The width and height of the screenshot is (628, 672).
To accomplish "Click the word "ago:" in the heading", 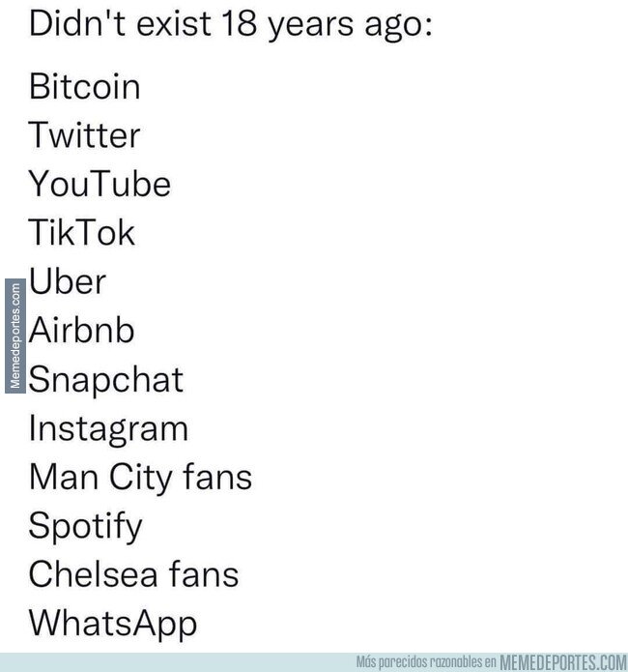I will [x=398, y=26].
